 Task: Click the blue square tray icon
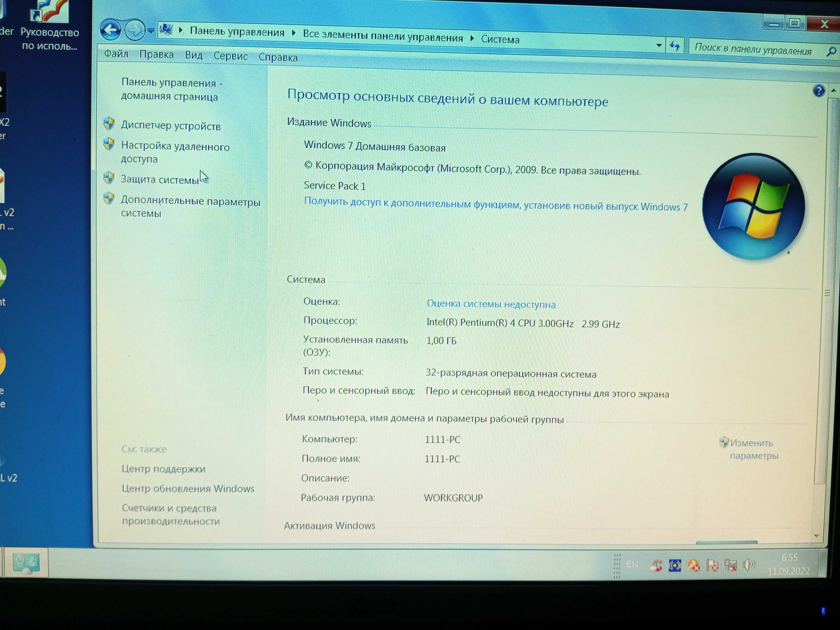coord(675,565)
